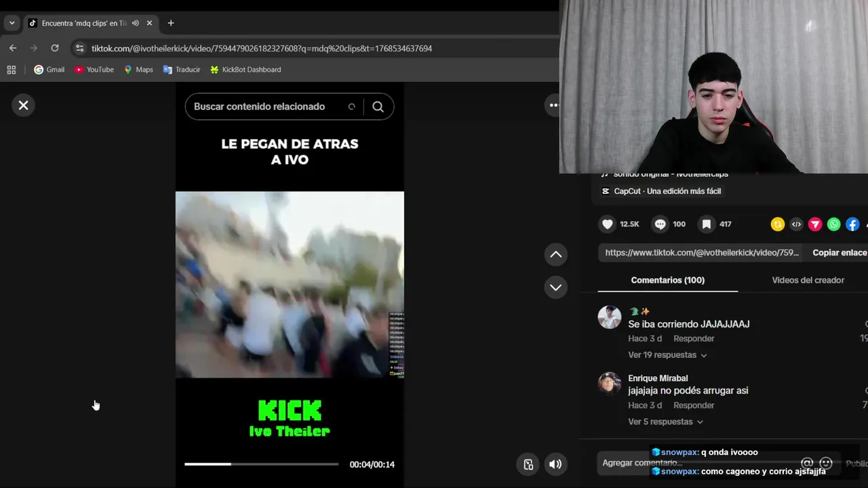The image size is (868, 488).
Task: Click the CapCut logo icon
Action: coord(606,191)
